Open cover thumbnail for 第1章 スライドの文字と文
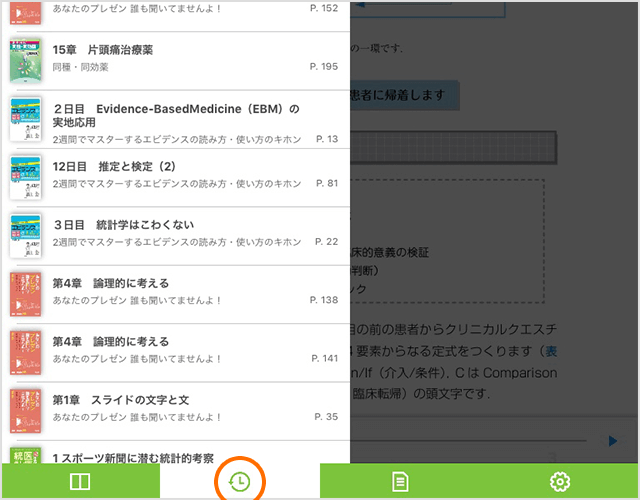 [x=25, y=411]
